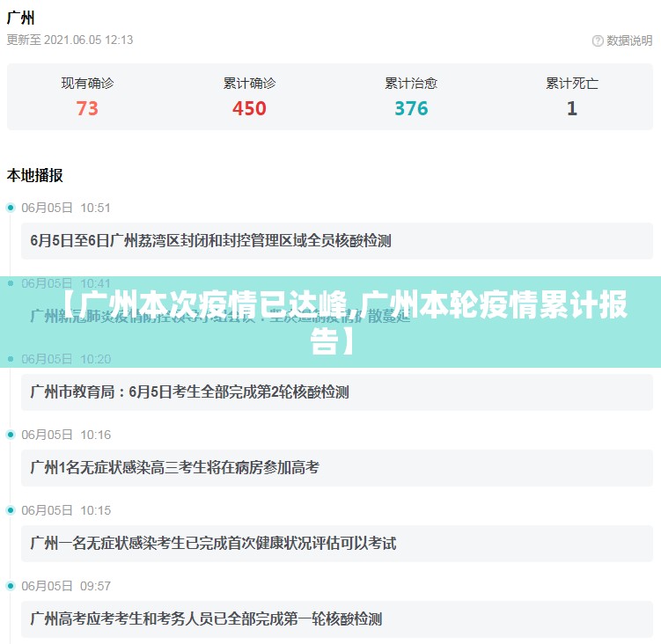Open news 广州市教育局：6月5日考生全部完成第2轮核酸检测
661x644 pixels.
(x=337, y=392)
